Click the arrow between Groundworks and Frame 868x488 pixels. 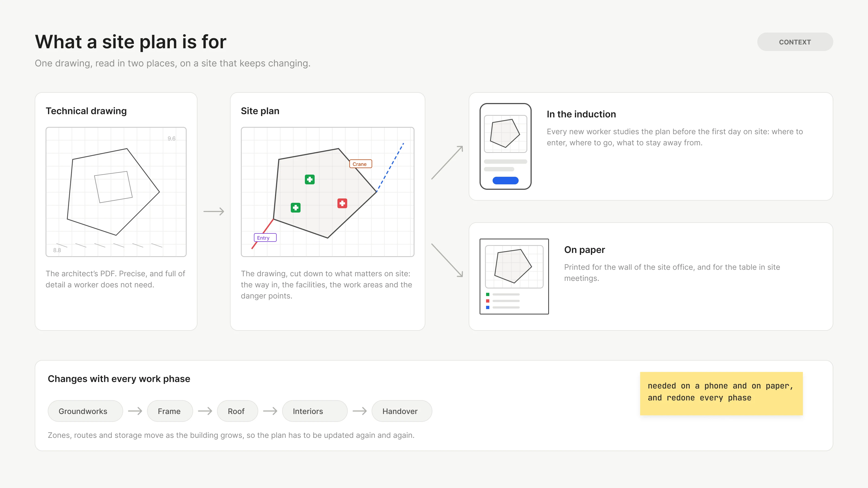pos(135,411)
